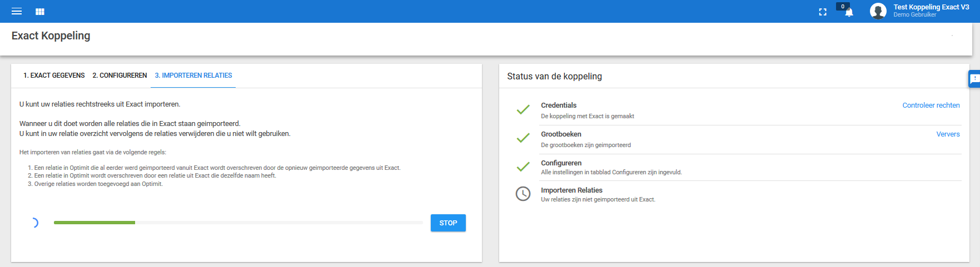
Task: Click the Ververs link
Action: 948,134
